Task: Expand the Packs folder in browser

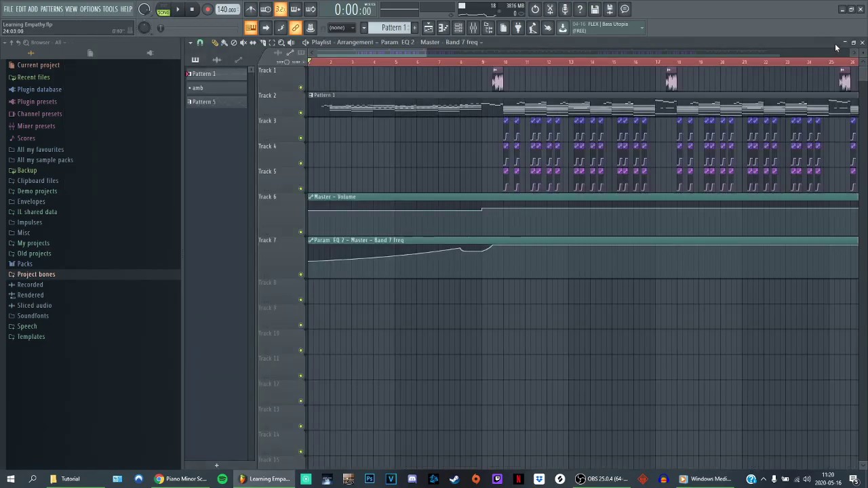Action: (24, 264)
